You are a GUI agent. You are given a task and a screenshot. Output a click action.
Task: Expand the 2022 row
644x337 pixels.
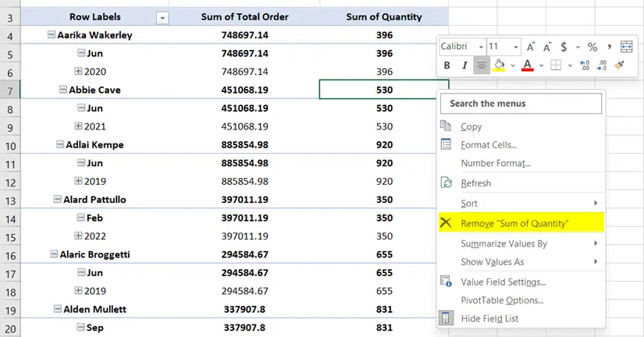click(78, 236)
